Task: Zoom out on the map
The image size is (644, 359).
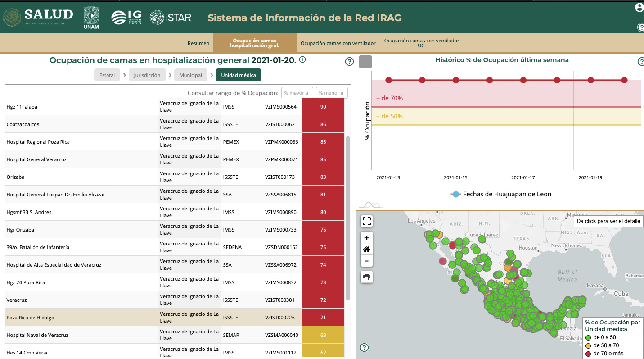Action: click(x=367, y=261)
